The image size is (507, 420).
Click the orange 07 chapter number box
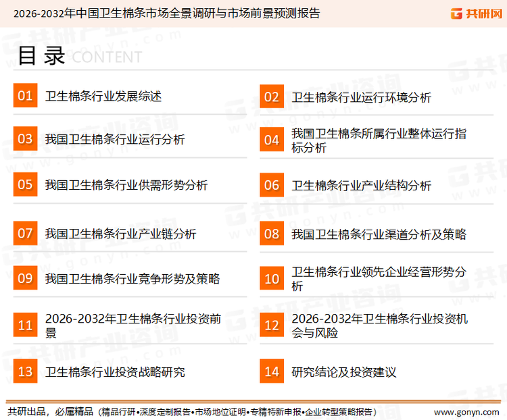point(25,233)
